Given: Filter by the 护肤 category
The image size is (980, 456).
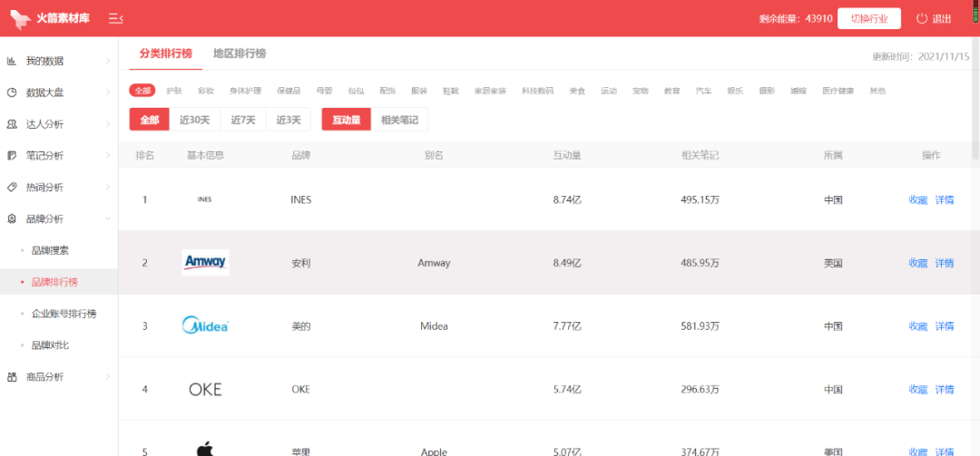Looking at the screenshot, I should (x=174, y=91).
